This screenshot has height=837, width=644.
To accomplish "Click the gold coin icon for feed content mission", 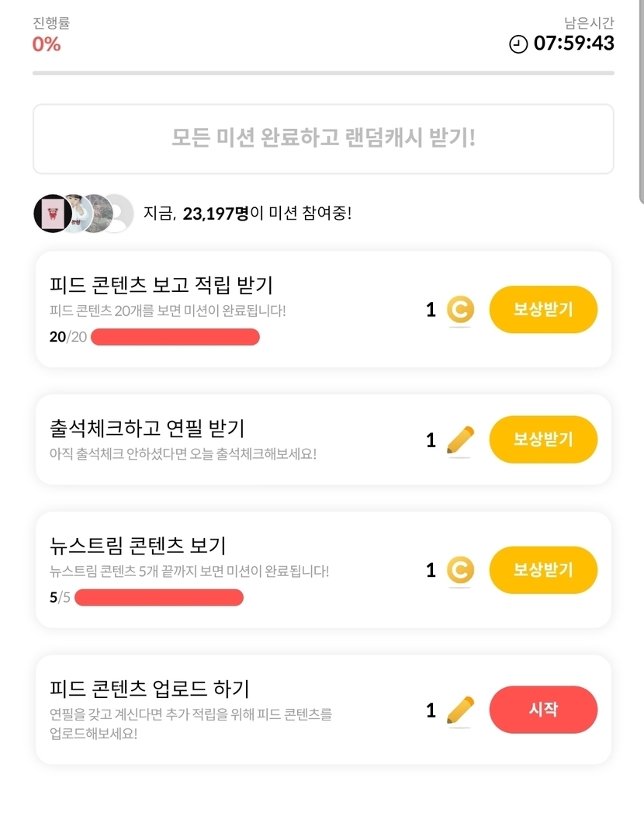I will click(460, 310).
